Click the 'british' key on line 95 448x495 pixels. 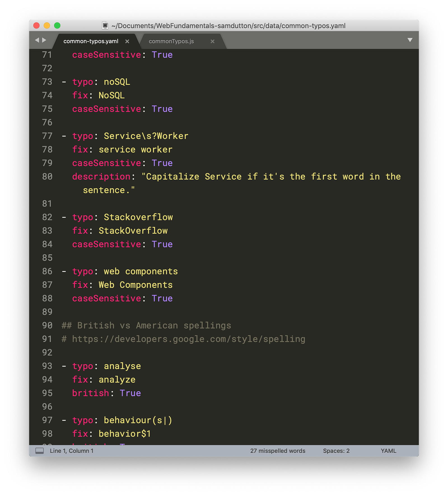coord(90,393)
